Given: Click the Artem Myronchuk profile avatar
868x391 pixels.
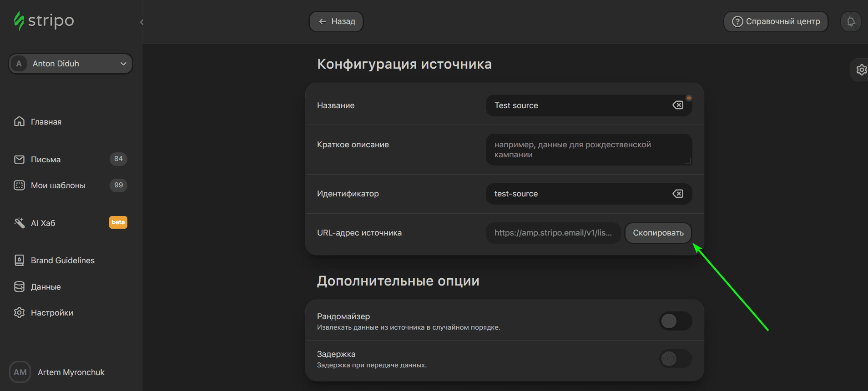Looking at the screenshot, I should click(x=20, y=372).
